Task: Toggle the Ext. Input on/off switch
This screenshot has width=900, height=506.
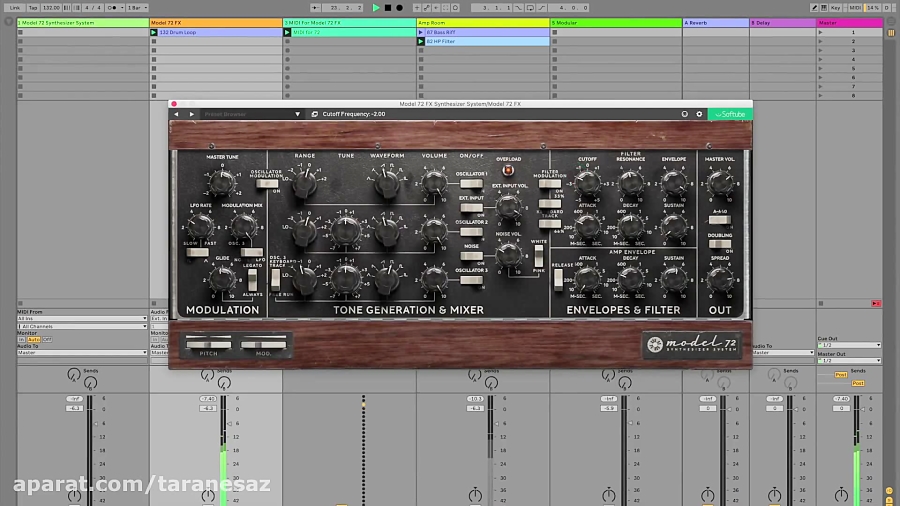Action: click(x=471, y=208)
